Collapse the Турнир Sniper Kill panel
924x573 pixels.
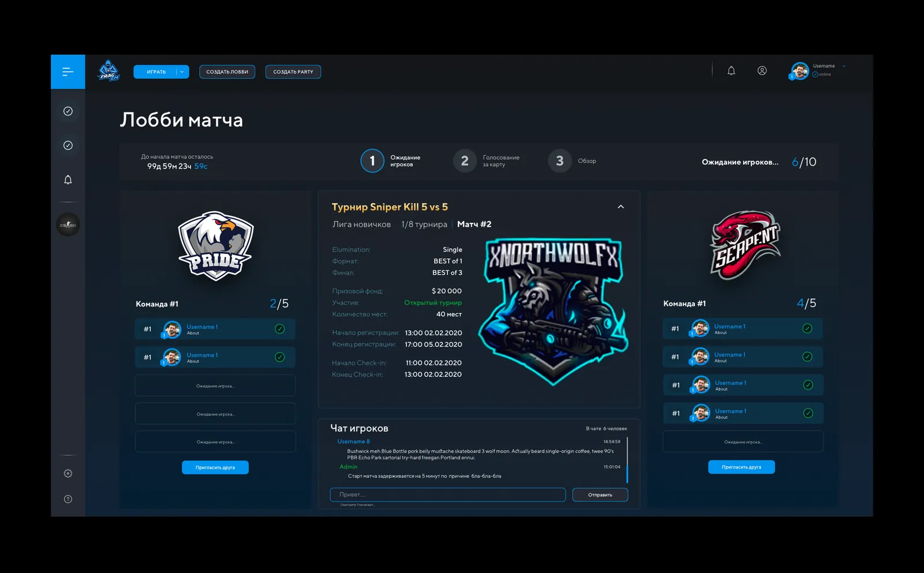click(x=621, y=207)
